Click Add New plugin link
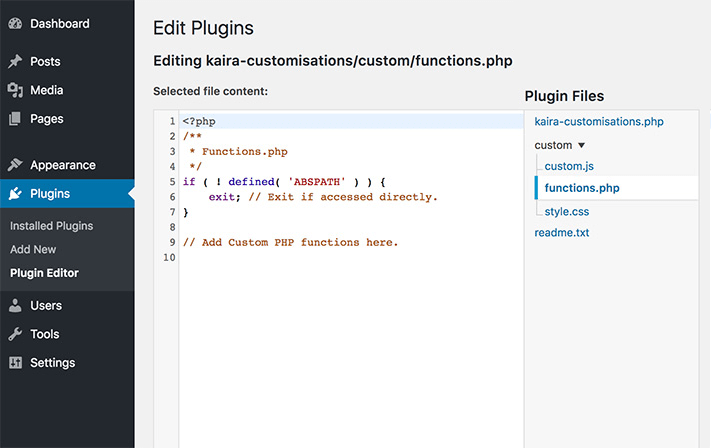The height and width of the screenshot is (448, 711). pos(33,249)
